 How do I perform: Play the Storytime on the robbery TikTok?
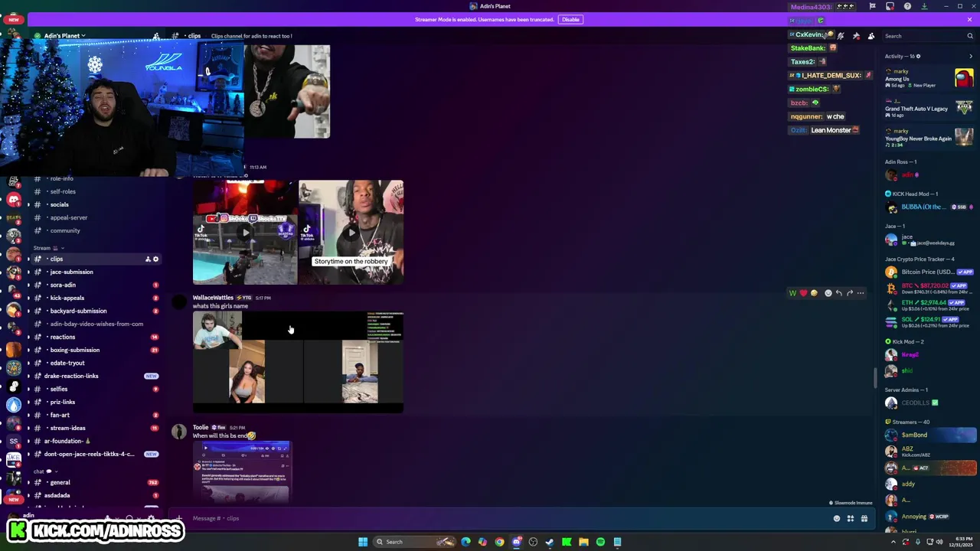[x=351, y=233]
